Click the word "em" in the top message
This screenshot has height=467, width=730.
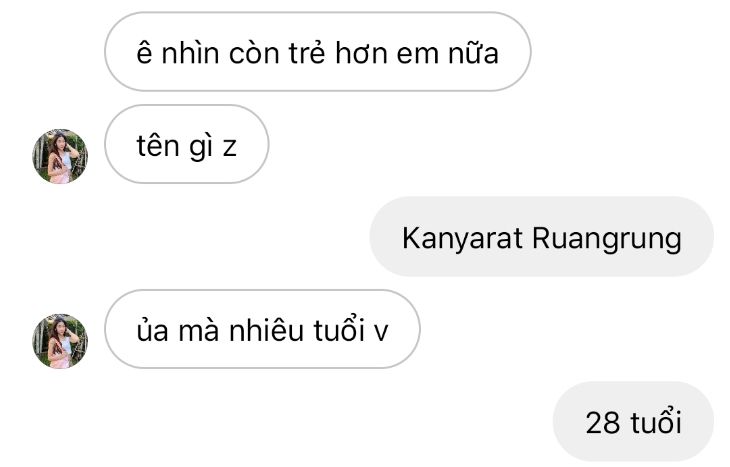[417, 55]
